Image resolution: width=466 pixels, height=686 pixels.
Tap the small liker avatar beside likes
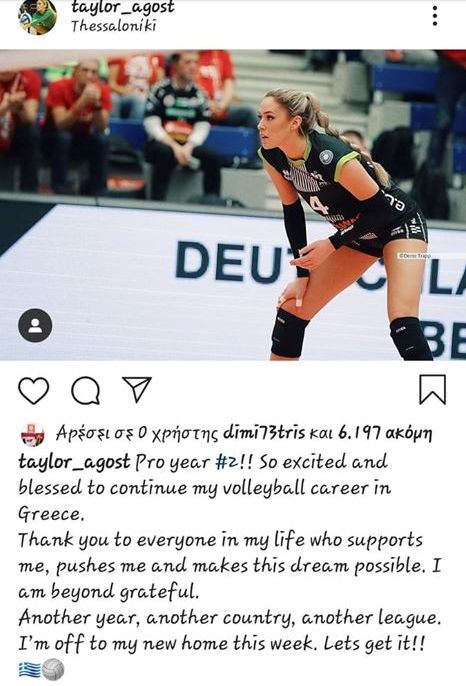33,434
